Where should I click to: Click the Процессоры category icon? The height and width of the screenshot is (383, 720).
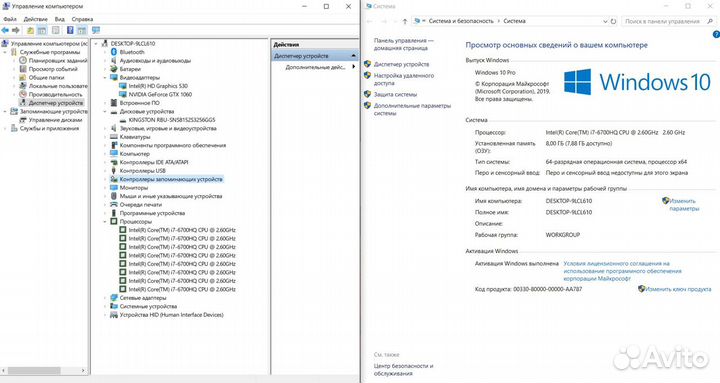114,221
